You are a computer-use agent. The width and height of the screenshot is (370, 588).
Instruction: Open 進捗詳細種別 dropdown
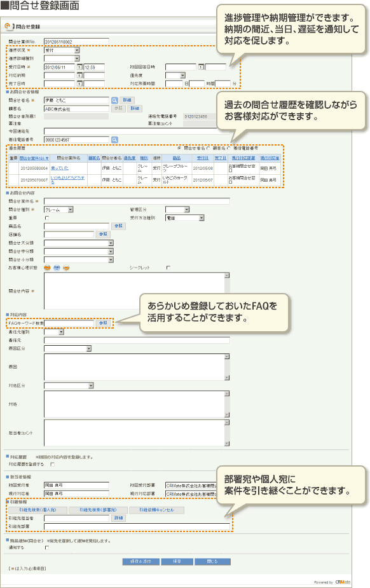(x=62, y=58)
